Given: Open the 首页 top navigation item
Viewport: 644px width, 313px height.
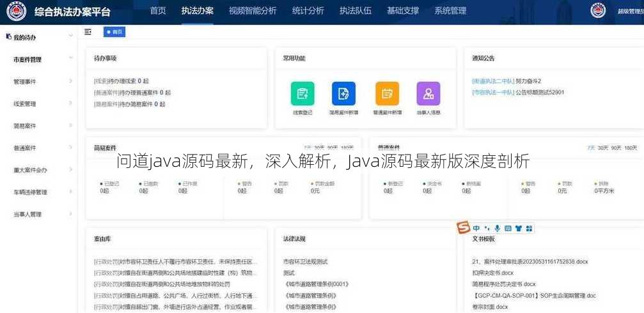Looking at the screenshot, I should point(158,11).
